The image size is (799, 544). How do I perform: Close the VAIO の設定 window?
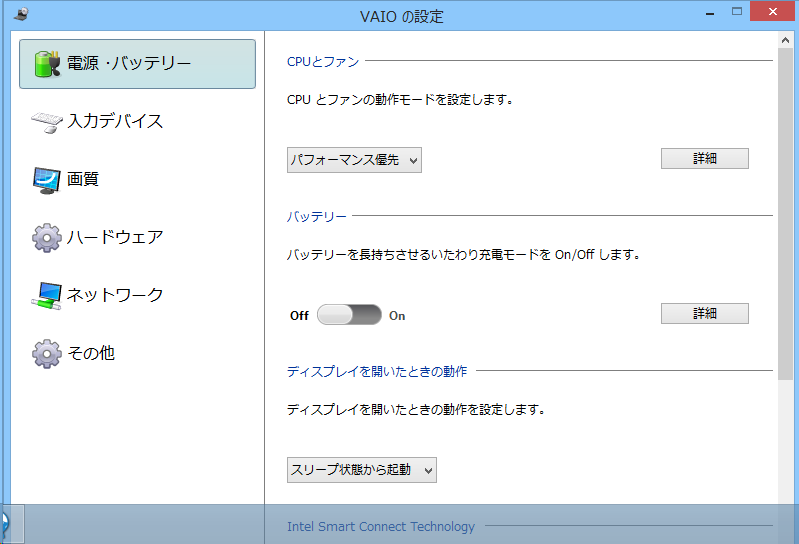773,11
